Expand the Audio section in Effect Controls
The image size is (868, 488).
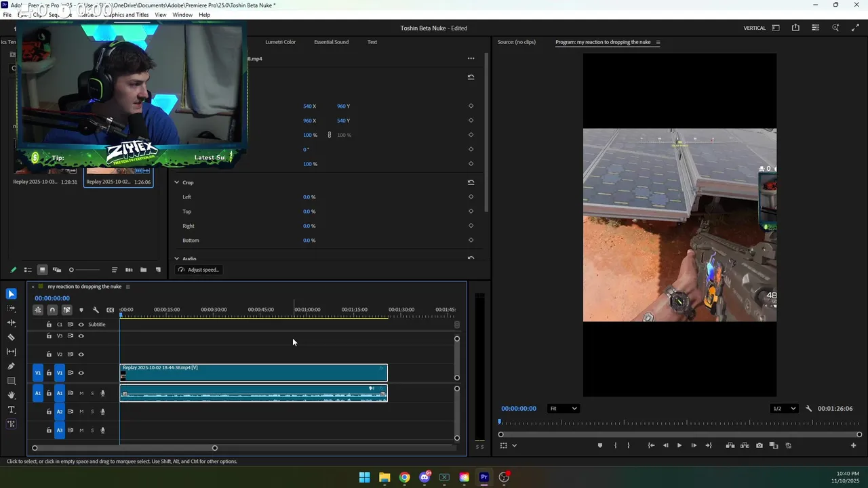tap(176, 258)
